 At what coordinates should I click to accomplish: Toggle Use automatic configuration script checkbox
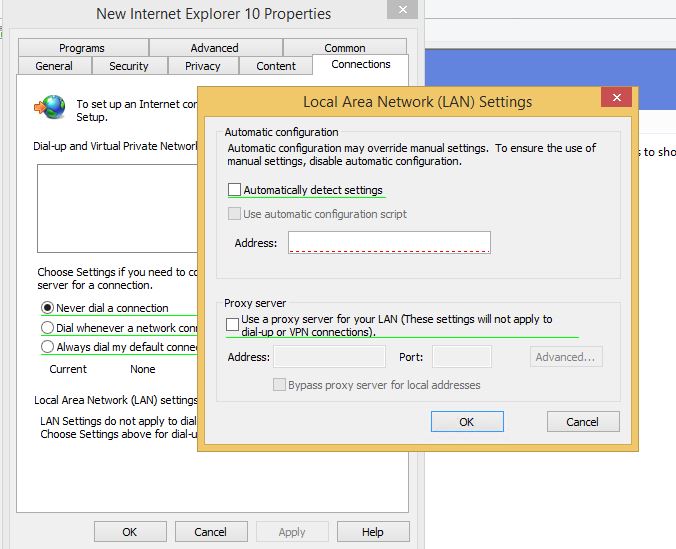pyautogui.click(x=234, y=213)
